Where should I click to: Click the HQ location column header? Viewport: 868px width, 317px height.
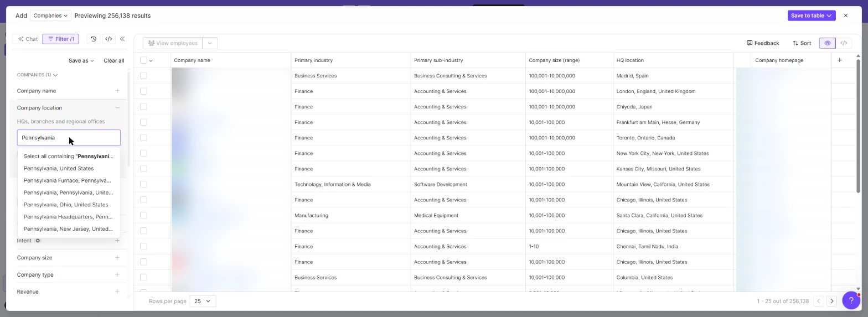(674, 60)
